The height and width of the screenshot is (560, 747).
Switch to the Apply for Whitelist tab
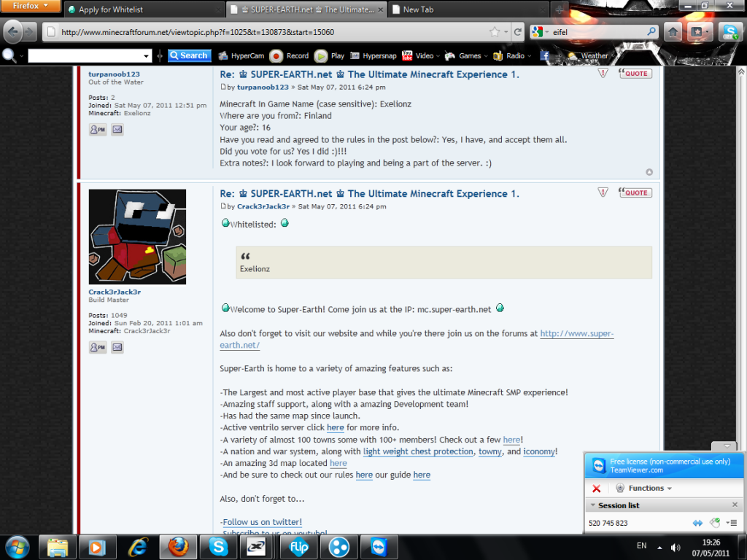144,9
